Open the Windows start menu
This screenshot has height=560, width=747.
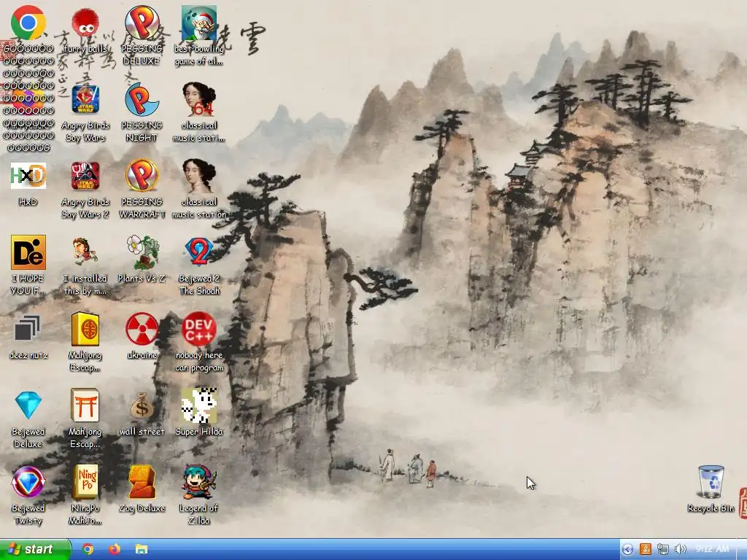pyautogui.click(x=35, y=549)
